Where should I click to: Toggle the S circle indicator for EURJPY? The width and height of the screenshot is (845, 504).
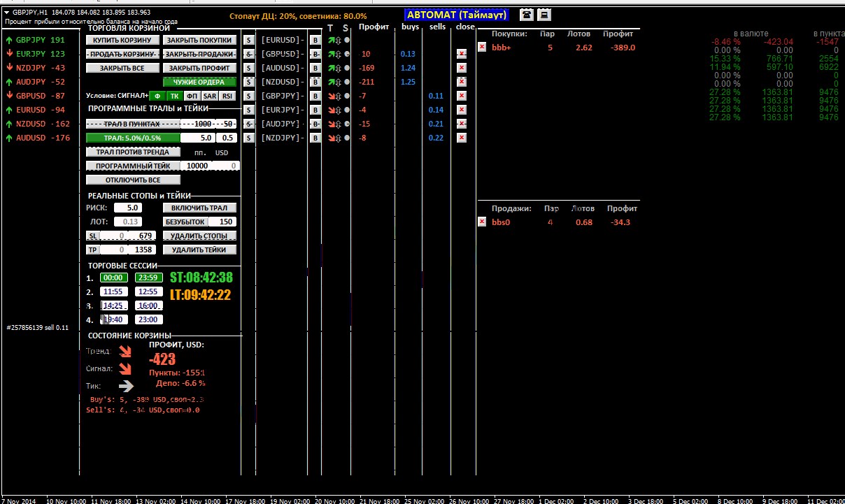pyautogui.click(x=346, y=110)
